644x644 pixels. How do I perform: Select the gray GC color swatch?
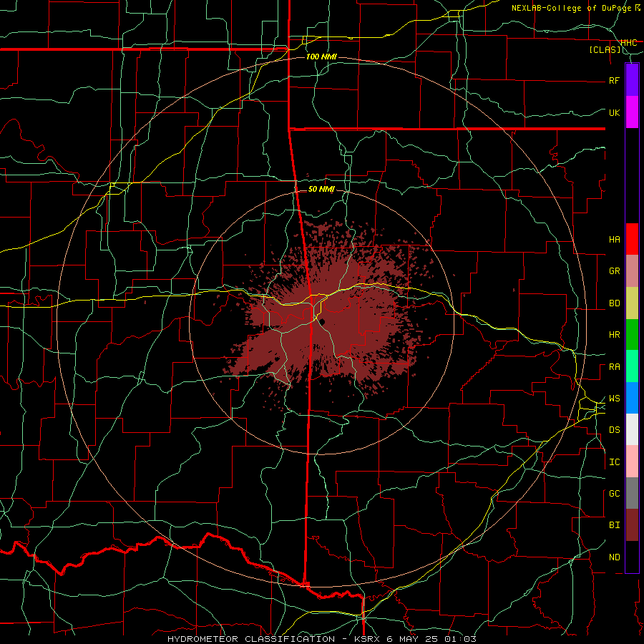click(632, 493)
